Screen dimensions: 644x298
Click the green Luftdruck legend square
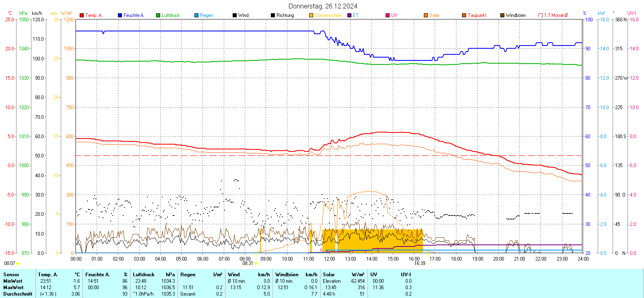pyautogui.click(x=158, y=15)
